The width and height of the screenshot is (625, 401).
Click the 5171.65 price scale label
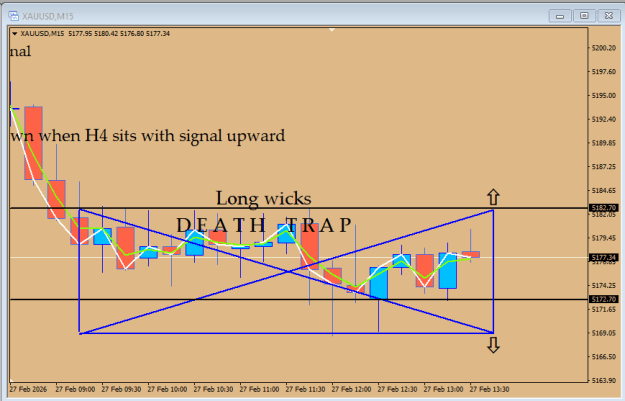tap(604, 309)
